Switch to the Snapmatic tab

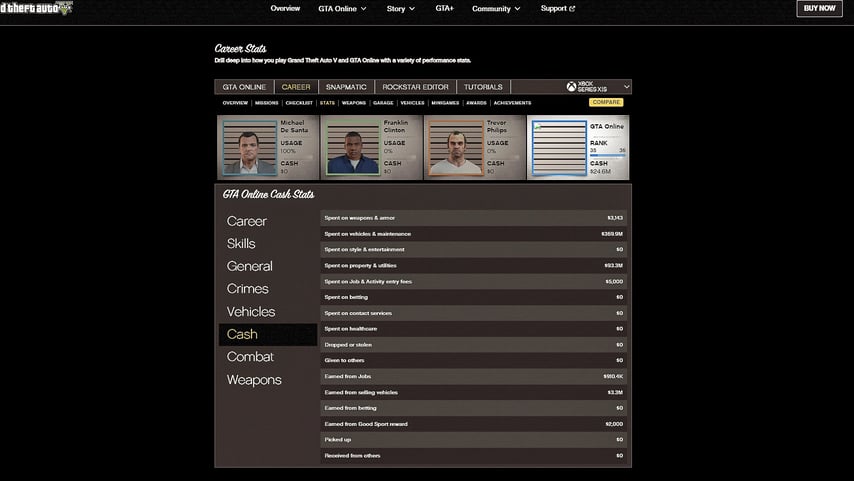coord(346,87)
